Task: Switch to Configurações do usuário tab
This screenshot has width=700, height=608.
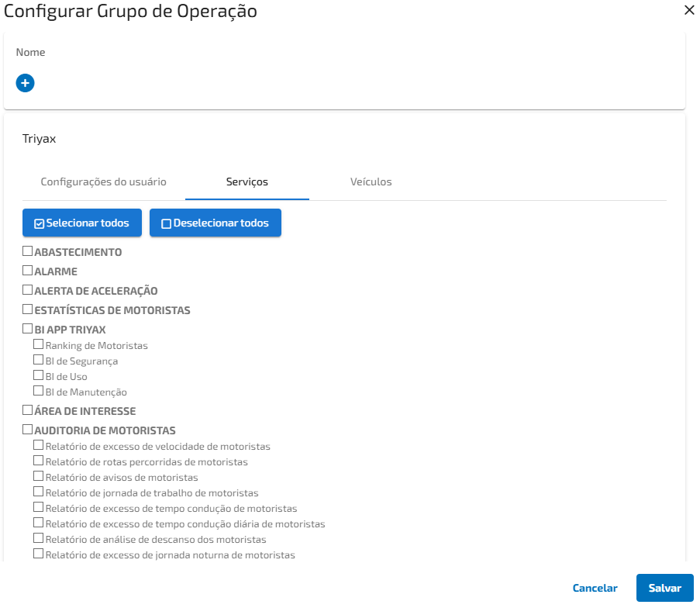Action: [104, 181]
